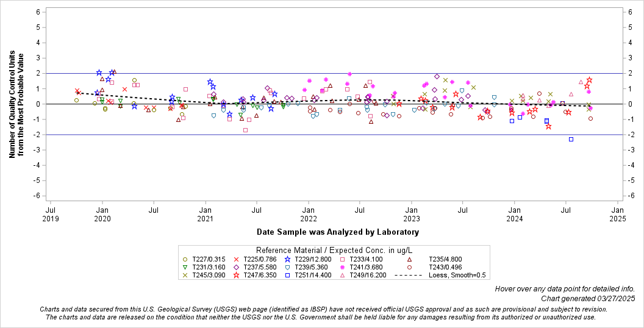The width and height of the screenshot is (644, 328).
Task: Select the red star point near 1.6 in late 2024
Action: pos(589,80)
